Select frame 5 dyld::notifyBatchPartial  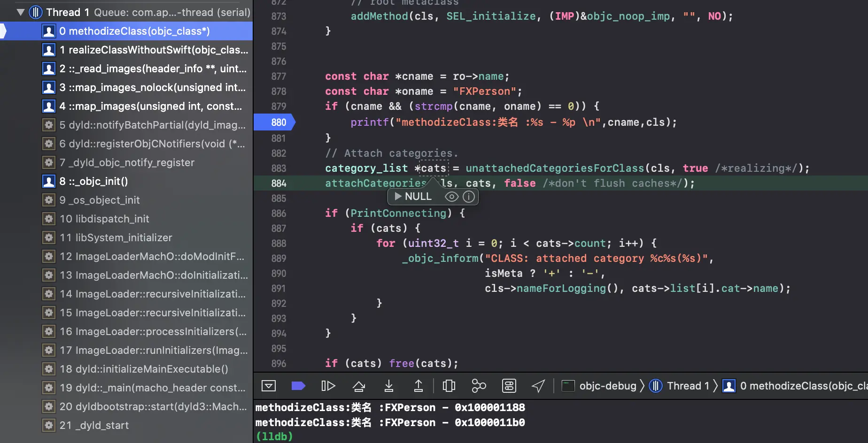(x=126, y=125)
